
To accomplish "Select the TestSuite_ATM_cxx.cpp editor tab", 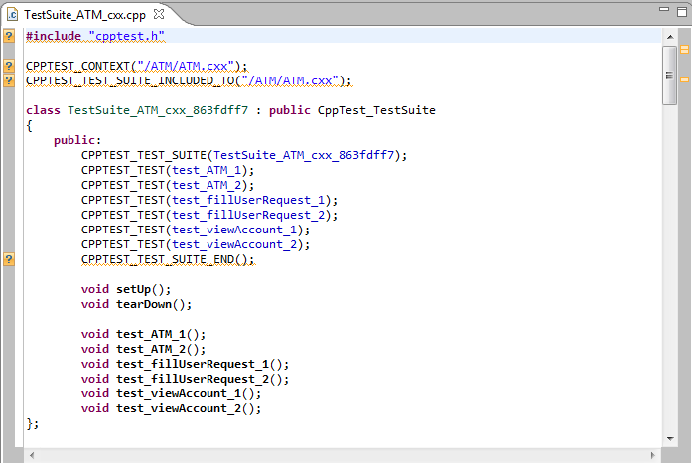I will point(85,15).
